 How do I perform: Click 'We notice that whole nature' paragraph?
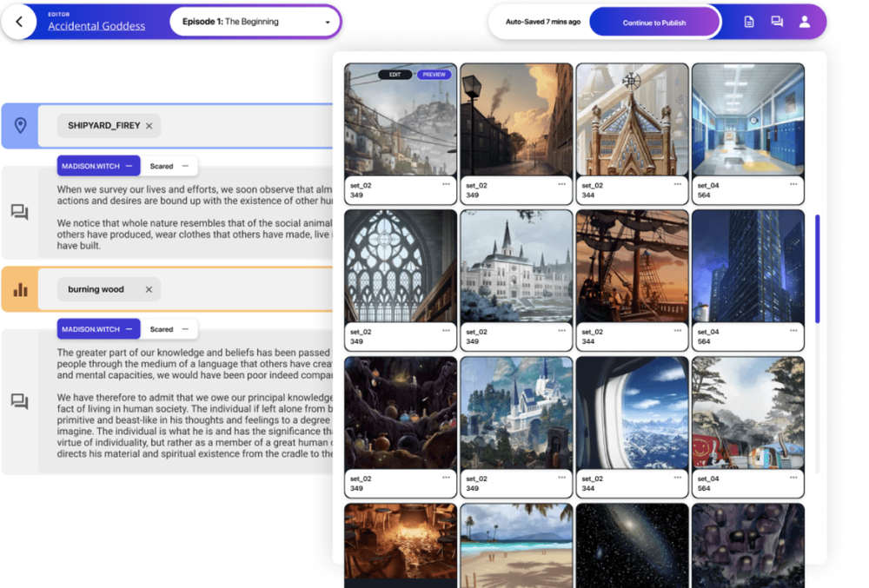click(195, 235)
